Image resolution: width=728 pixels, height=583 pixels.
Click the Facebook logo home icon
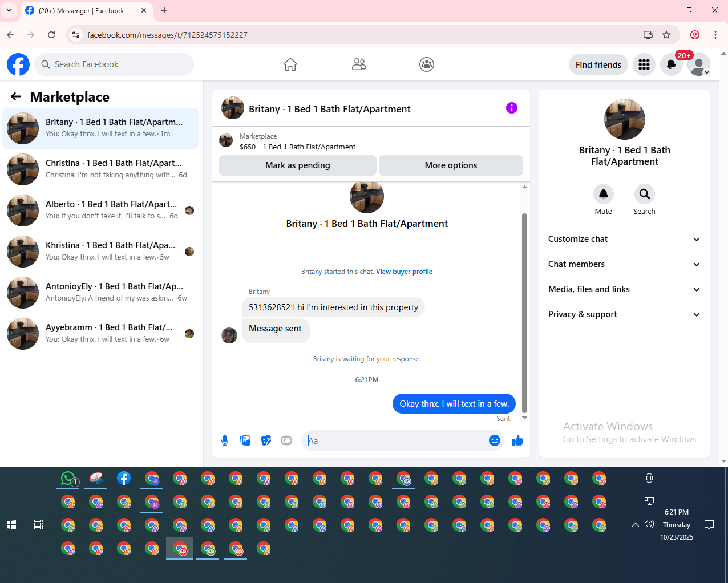(x=18, y=64)
